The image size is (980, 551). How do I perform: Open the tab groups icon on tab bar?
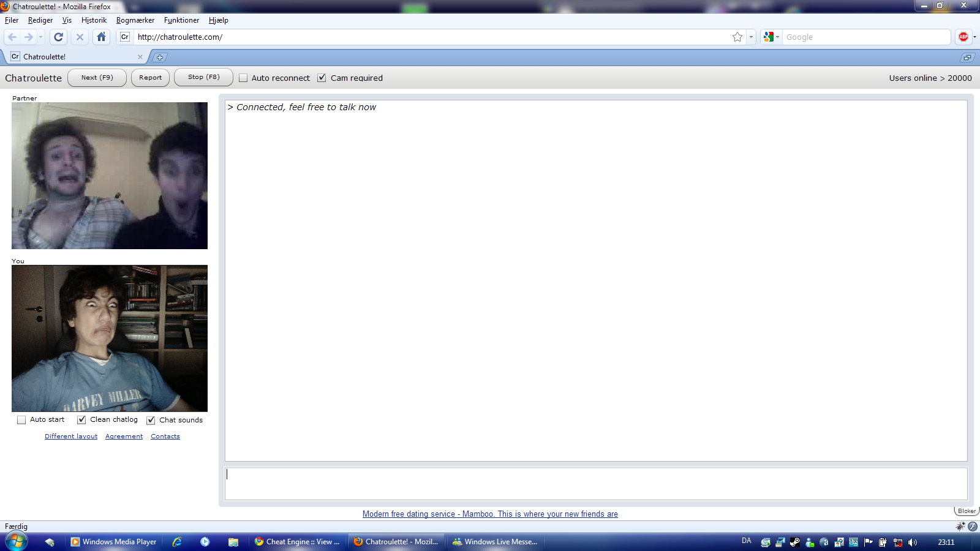pos(967,58)
